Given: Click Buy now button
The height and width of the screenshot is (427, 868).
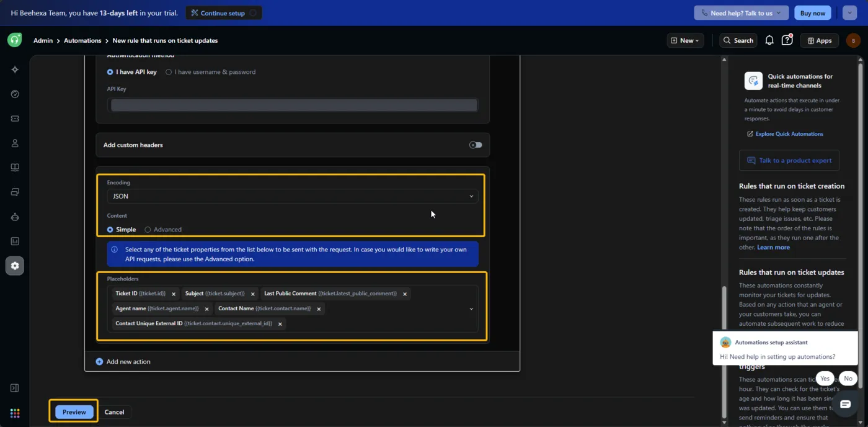Looking at the screenshot, I should (812, 12).
